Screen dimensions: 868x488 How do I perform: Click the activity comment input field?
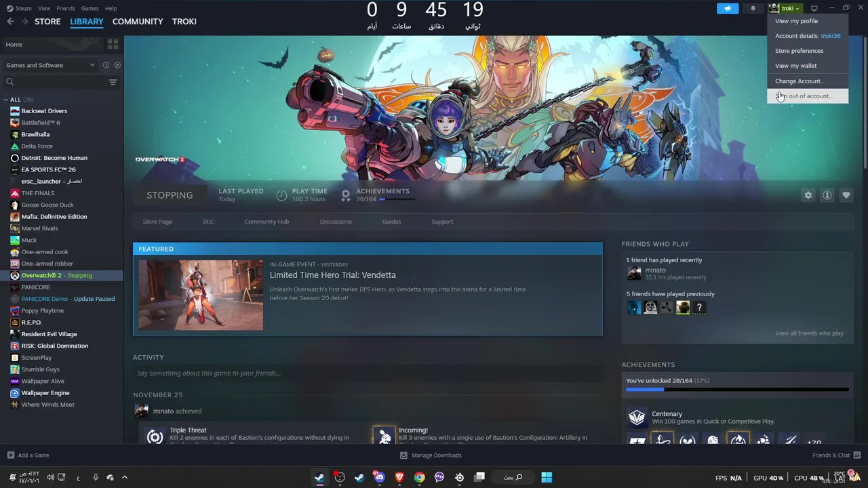pos(368,373)
